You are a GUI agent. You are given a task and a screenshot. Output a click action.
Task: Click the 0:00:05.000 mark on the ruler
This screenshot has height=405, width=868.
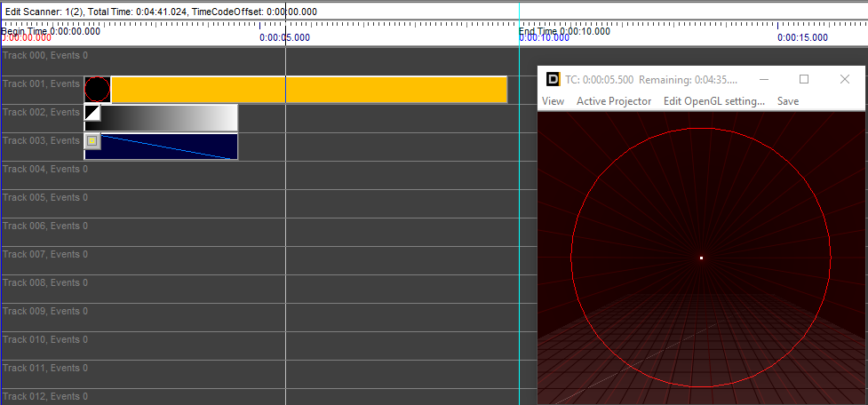click(x=284, y=37)
